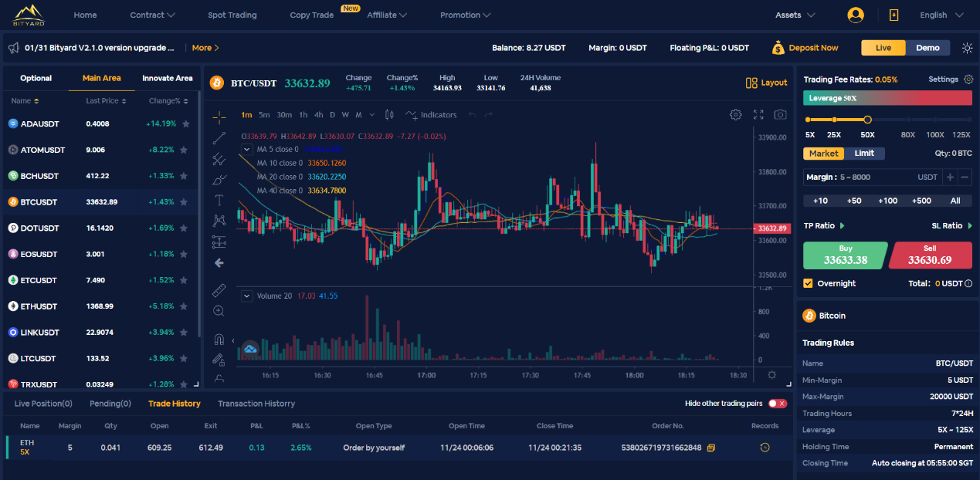Open the More announcements link
980x480 pixels.
click(x=205, y=48)
